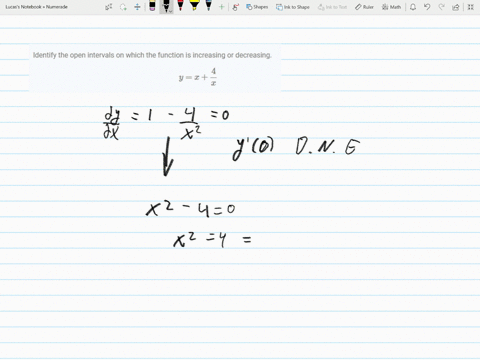Choose the blue pen
This screenshot has height=360, width=480.
click(209, 6)
